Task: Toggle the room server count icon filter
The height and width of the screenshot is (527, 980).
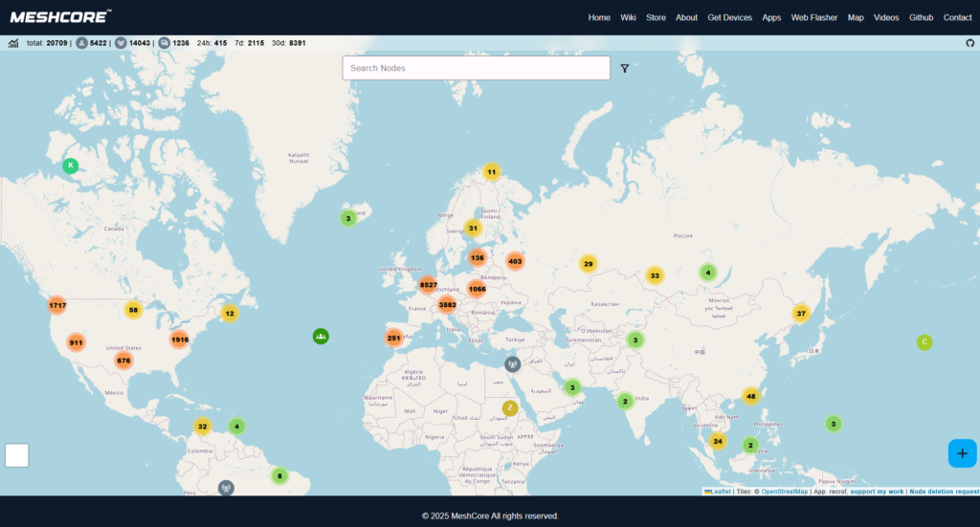Action: tap(165, 43)
